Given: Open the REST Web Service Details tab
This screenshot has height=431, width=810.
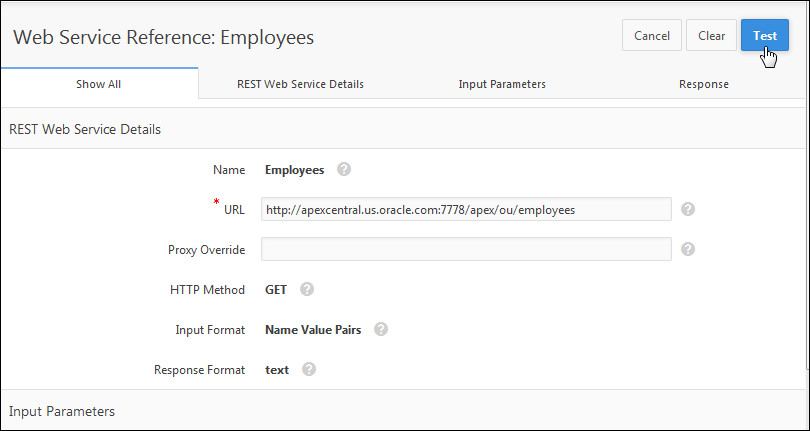Looking at the screenshot, I should pyautogui.click(x=300, y=84).
